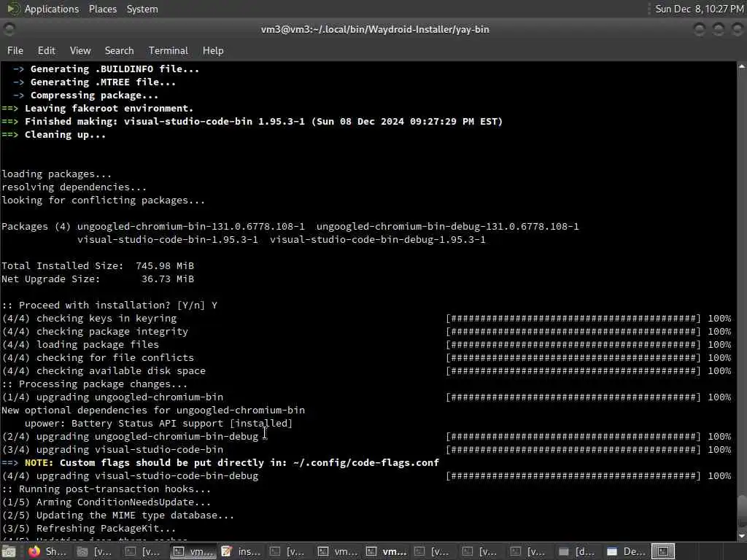Open the Terminal menu
Screen dimensions: 747x560
pos(169,50)
